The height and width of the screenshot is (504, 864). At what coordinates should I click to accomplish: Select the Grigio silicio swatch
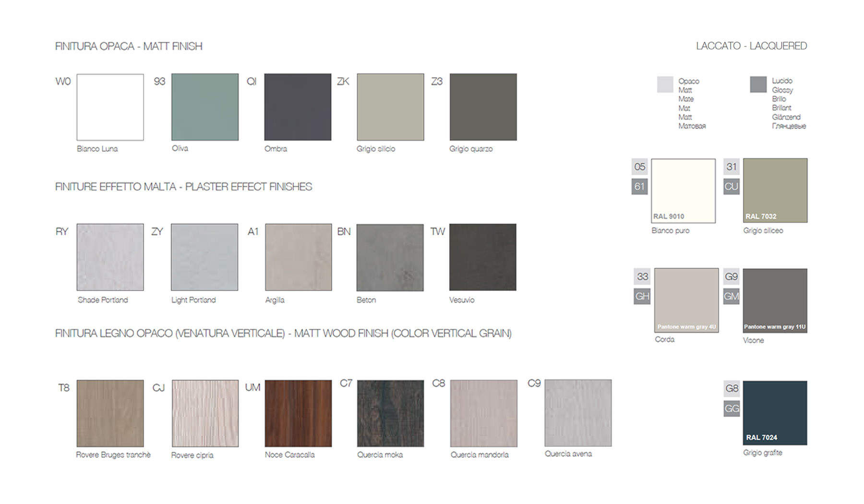coord(390,107)
